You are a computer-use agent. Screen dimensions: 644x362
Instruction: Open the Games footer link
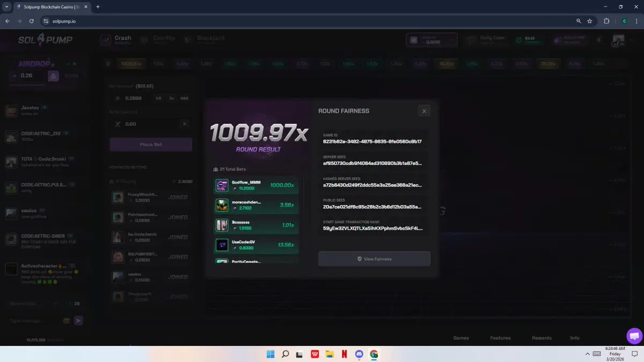[x=461, y=338]
